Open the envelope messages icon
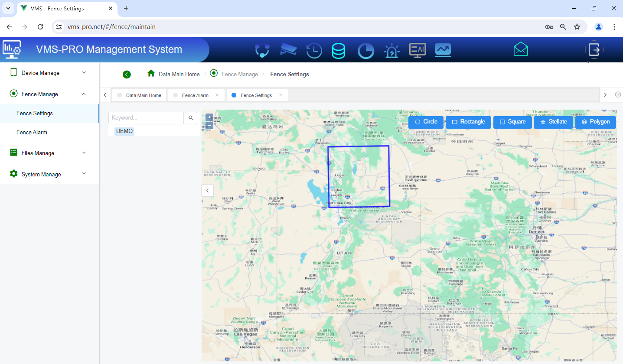Viewport: 623px width, 364px height. (521, 49)
